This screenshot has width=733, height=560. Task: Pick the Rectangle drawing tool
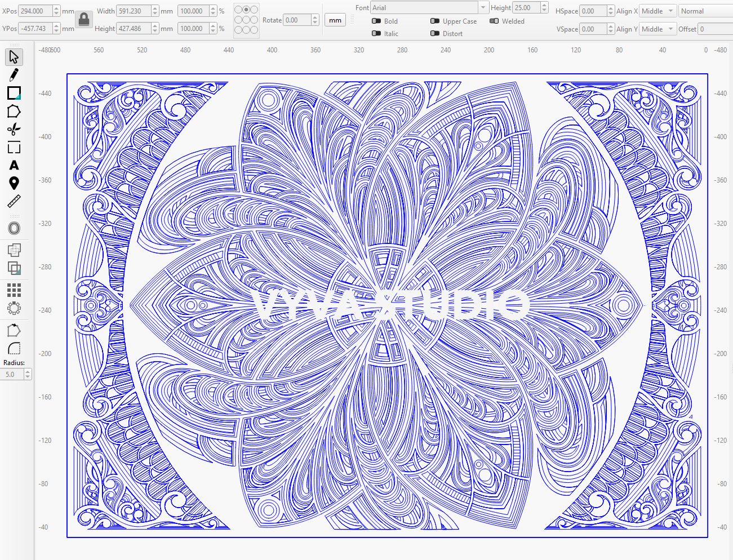point(14,93)
